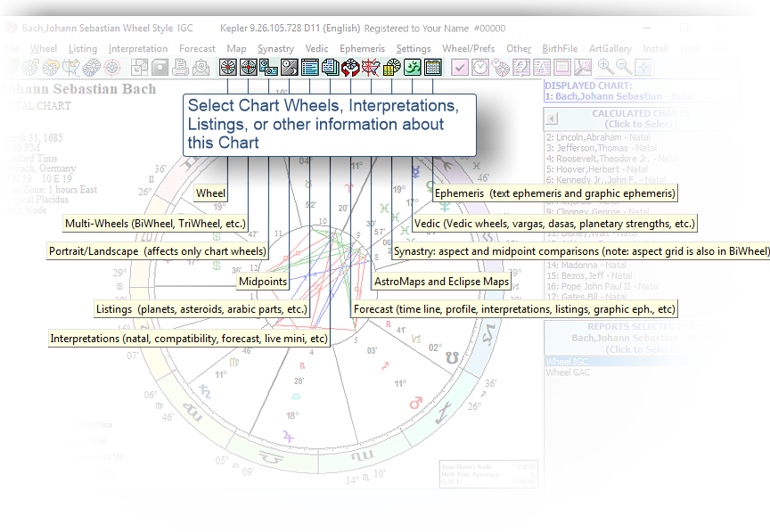Open Multi-Wheels (BiWheel) toolbar icon

click(x=249, y=67)
